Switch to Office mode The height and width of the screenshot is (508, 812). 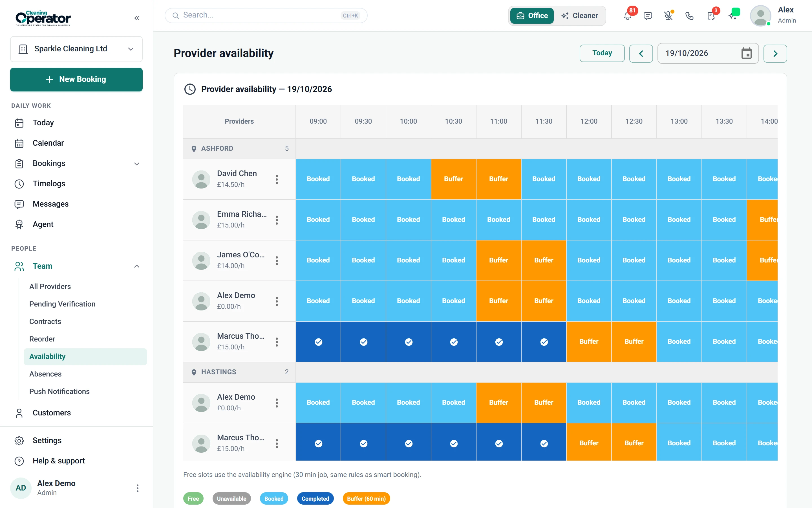tap(532, 16)
